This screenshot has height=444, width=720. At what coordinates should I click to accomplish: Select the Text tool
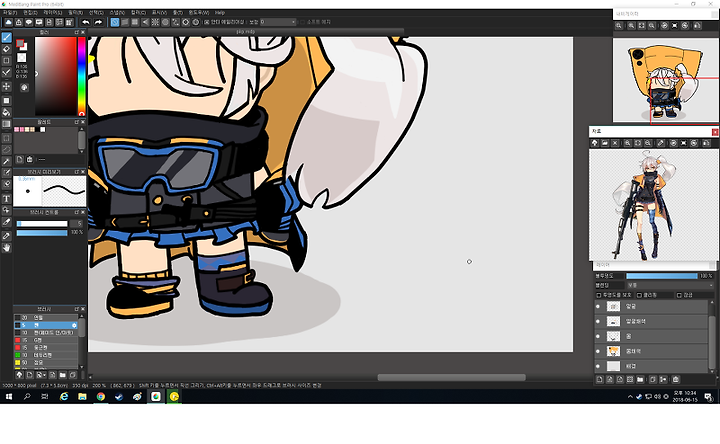coord(6,198)
